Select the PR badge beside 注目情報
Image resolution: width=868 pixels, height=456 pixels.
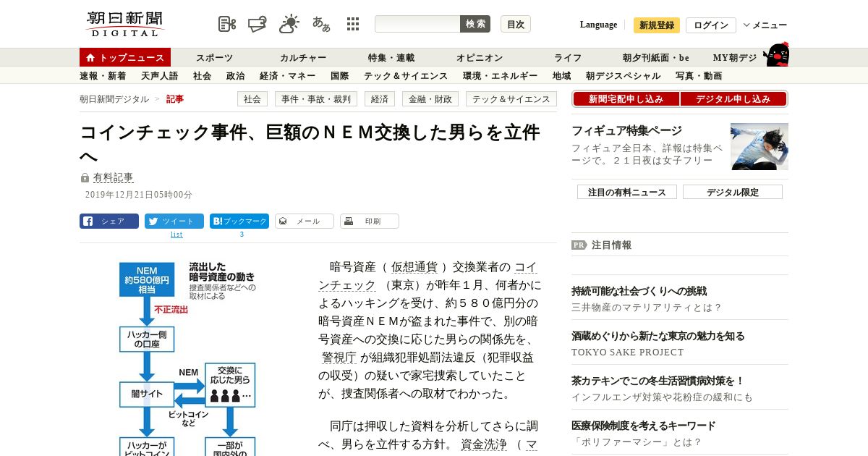pyautogui.click(x=579, y=245)
